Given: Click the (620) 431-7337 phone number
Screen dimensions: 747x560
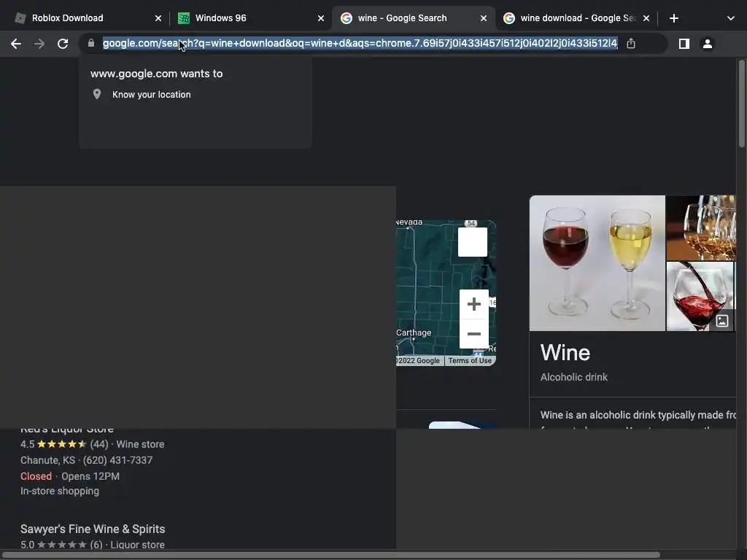Looking at the screenshot, I should [x=117, y=460].
